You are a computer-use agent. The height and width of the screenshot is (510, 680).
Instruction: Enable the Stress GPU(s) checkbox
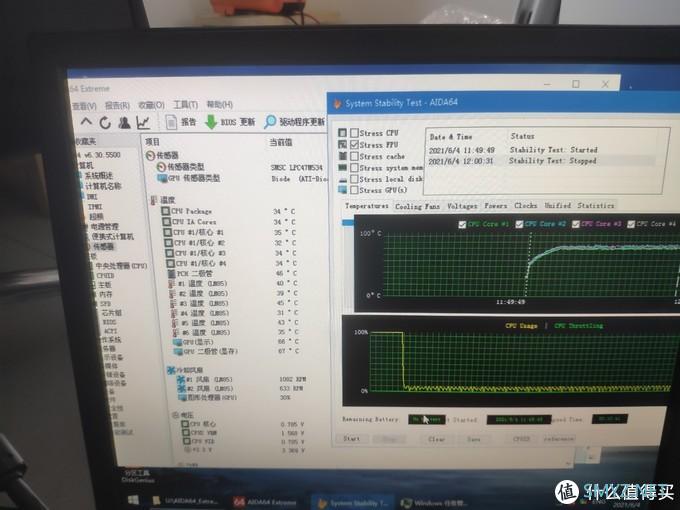(354, 190)
